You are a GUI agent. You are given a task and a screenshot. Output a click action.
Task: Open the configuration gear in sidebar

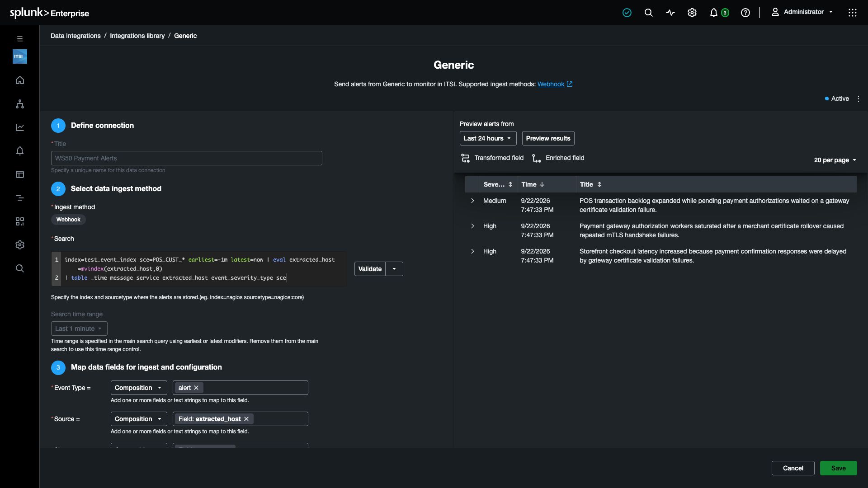(19, 245)
